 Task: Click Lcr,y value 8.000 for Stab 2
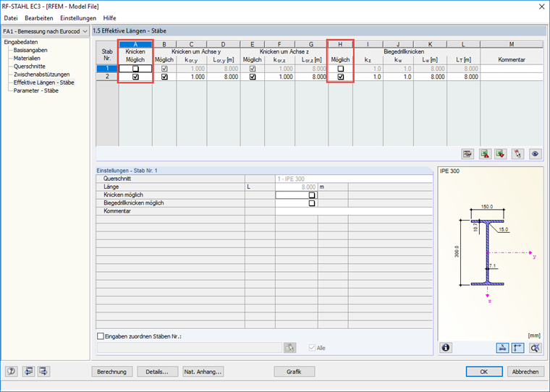click(224, 77)
